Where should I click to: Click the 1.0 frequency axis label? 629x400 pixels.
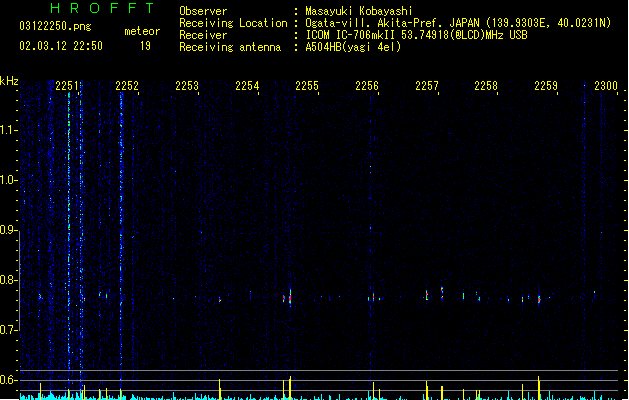[x=8, y=180]
